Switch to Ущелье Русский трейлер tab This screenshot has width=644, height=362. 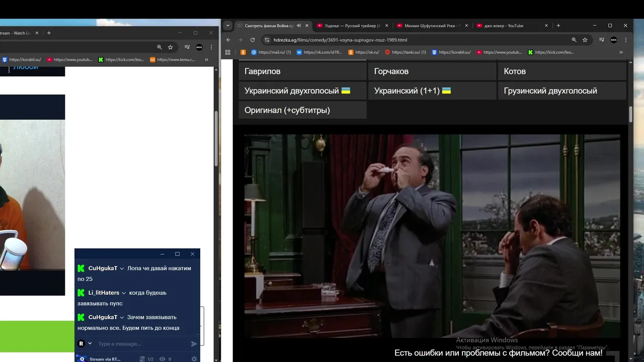tap(353, 26)
